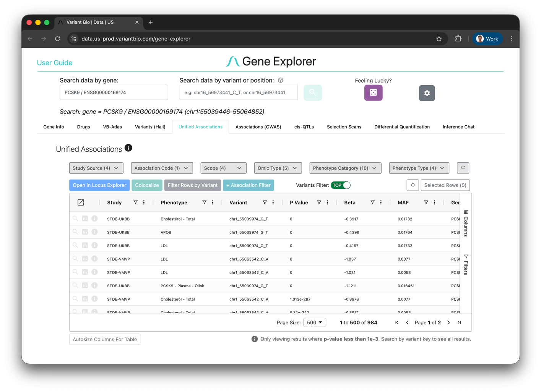This screenshot has height=392, width=541.
Task: Open the Associations (GWAS) tab
Action: [258, 127]
